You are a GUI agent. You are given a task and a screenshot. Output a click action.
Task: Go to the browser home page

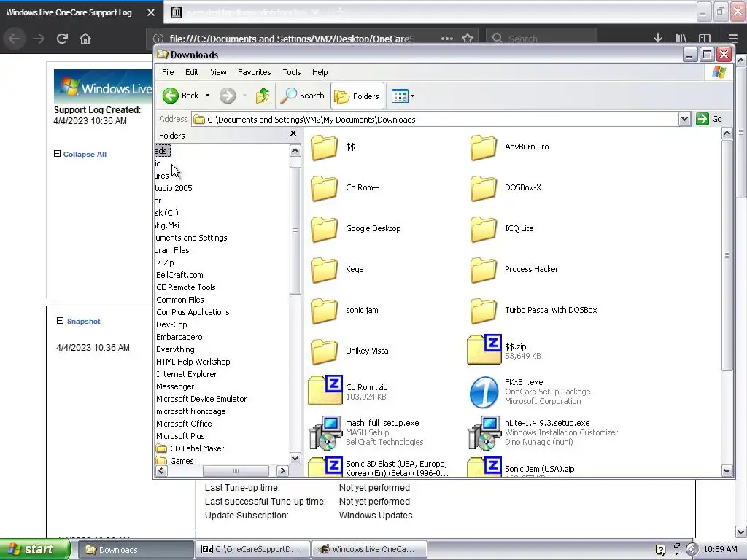coord(85,39)
